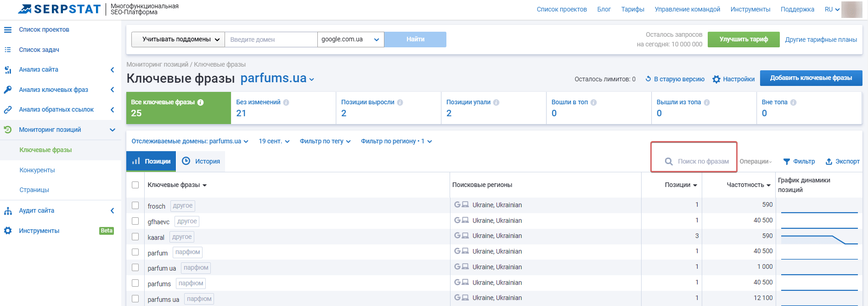
Task: Click the Улучшить тариф button
Action: tap(744, 40)
